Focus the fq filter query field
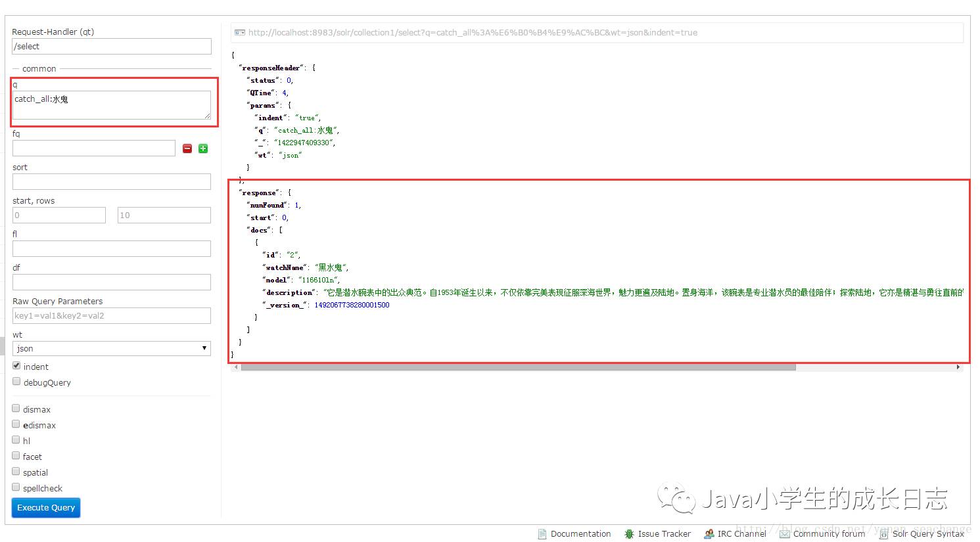This screenshot has width=980, height=542. click(x=94, y=148)
